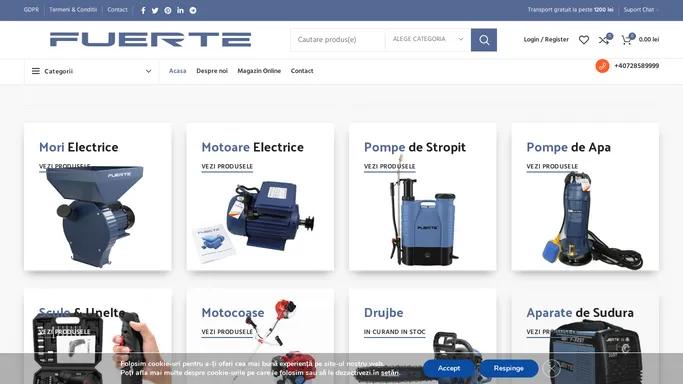Click the phone number +40728589999

click(x=636, y=66)
